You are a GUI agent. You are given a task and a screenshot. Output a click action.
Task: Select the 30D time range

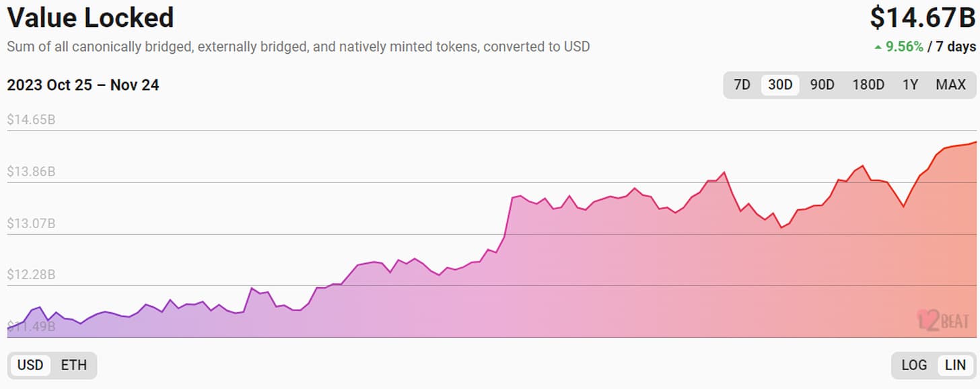click(780, 85)
